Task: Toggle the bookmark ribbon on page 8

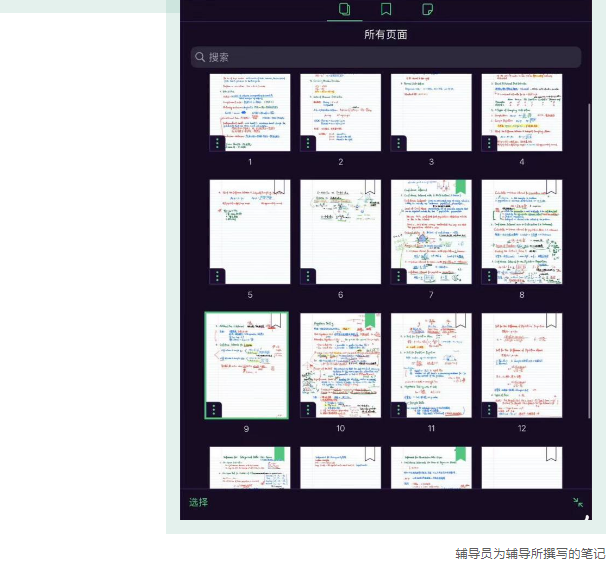Action: tap(552, 187)
